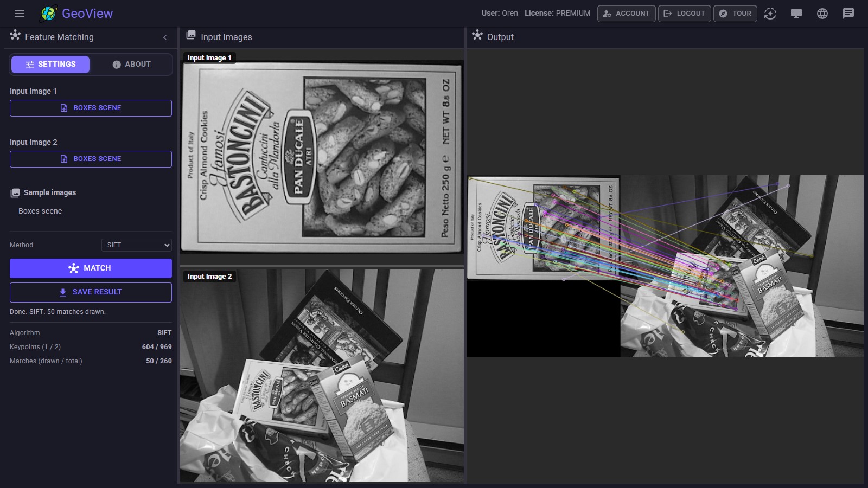The image size is (868, 488).
Task: Click the sparkle refresh icon in header
Action: 770,14
